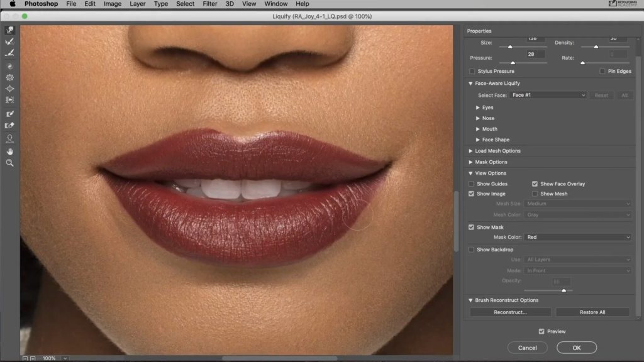The width and height of the screenshot is (644, 362).
Task: Open the Mask Color dropdown
Action: click(x=577, y=237)
